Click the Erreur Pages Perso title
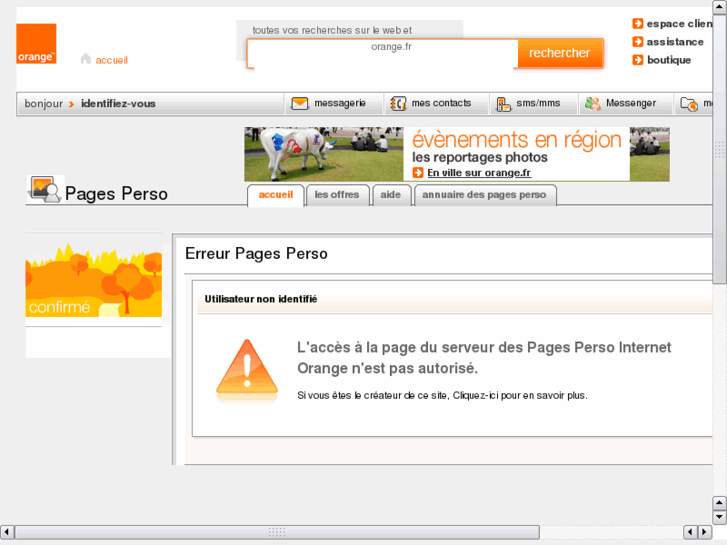The width and height of the screenshot is (727, 545). click(x=256, y=254)
